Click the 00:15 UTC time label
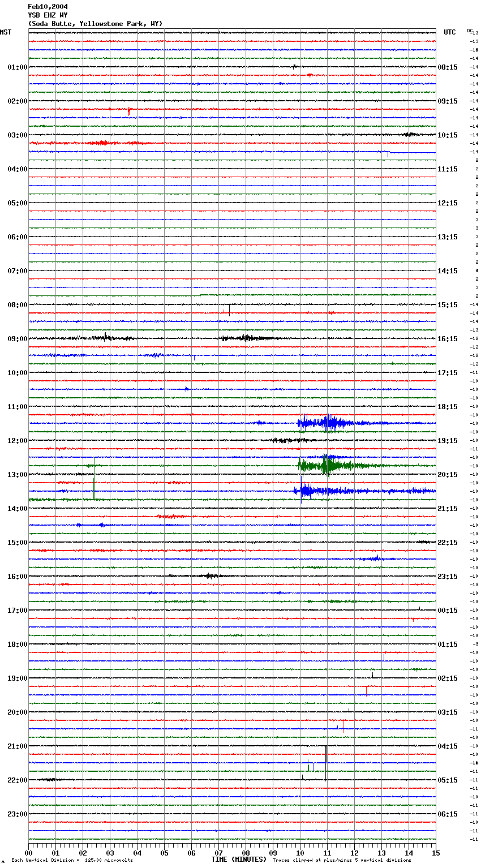 [x=448, y=611]
